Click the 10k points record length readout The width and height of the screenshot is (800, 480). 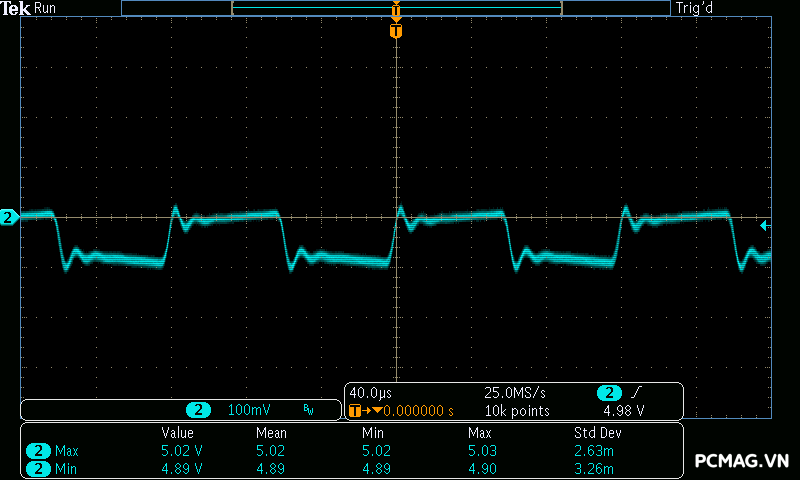517,411
